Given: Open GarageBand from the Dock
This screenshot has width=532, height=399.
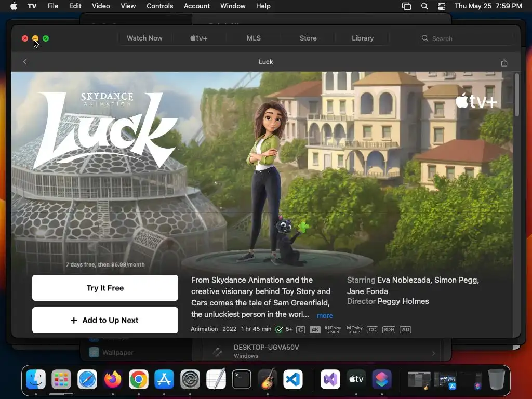Looking at the screenshot, I should (x=268, y=379).
